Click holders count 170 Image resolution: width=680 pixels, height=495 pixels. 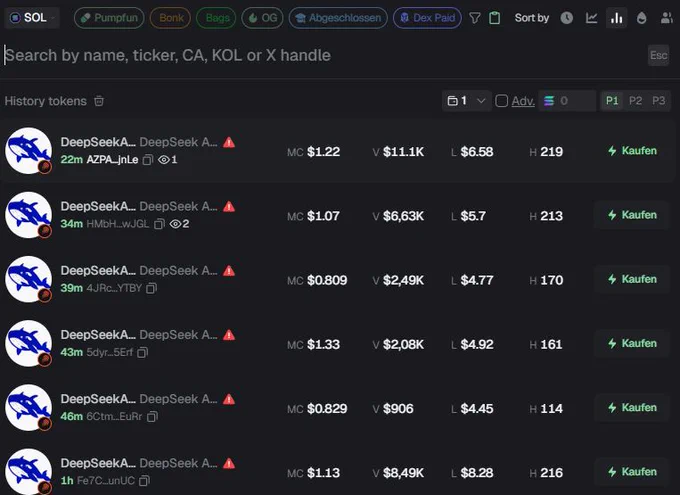(x=552, y=280)
